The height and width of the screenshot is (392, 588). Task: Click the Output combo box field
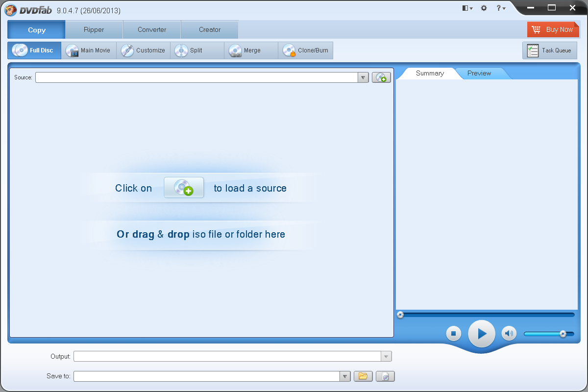pyautogui.click(x=227, y=357)
